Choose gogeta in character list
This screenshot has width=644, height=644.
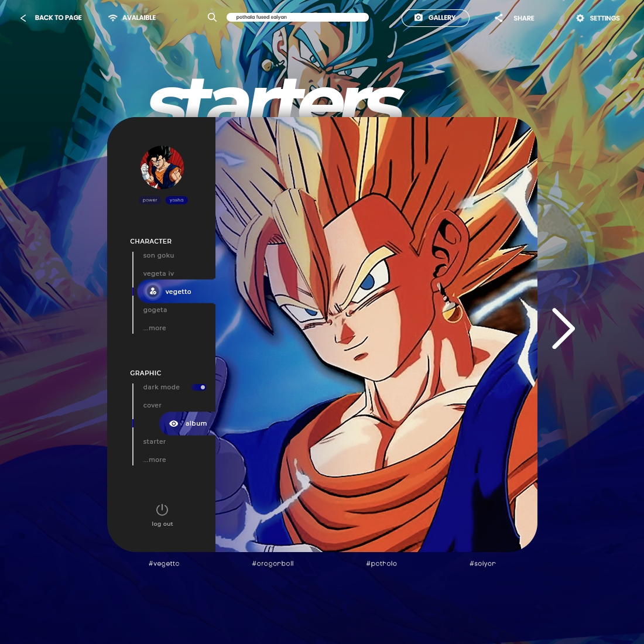point(155,310)
